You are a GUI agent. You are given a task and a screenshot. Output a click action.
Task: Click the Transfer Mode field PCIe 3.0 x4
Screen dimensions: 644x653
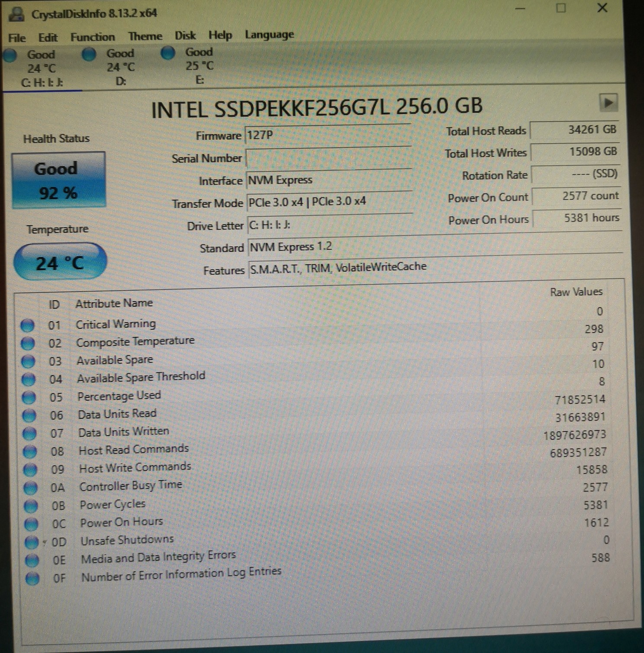coord(329,202)
